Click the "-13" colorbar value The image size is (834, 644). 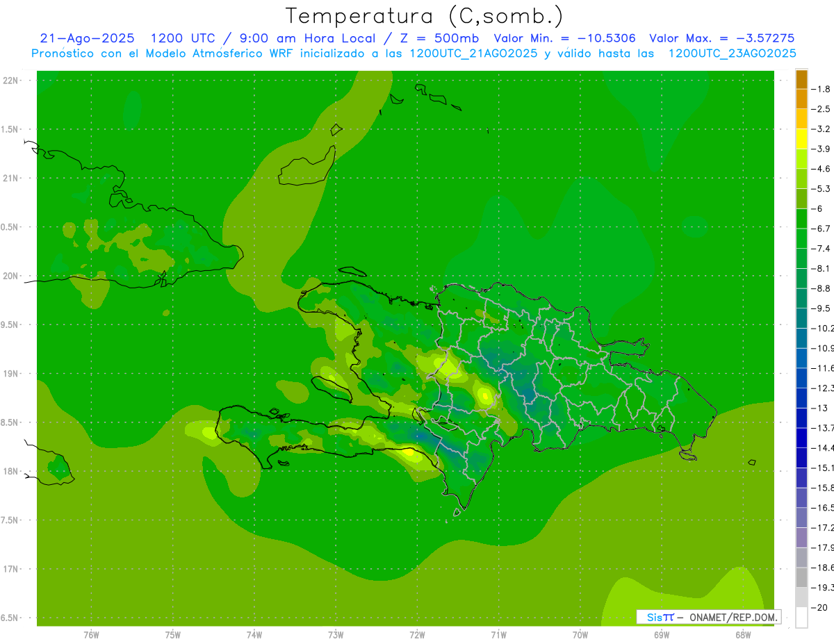(x=821, y=408)
